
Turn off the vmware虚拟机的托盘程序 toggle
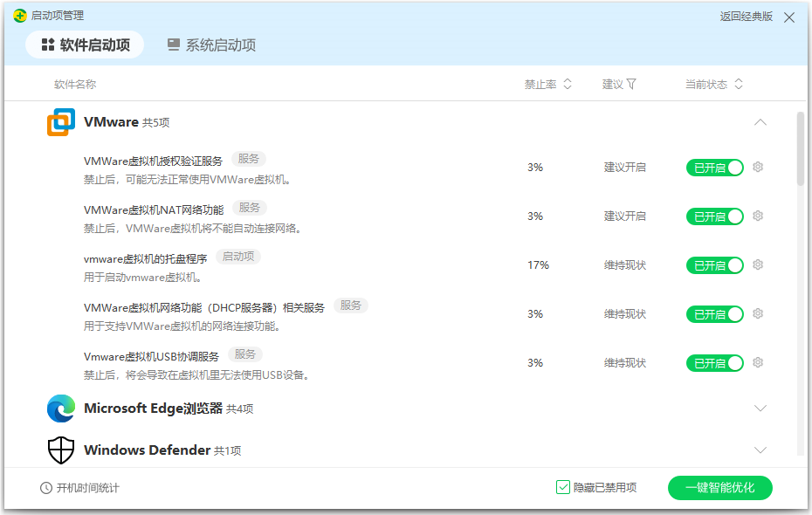(x=715, y=264)
